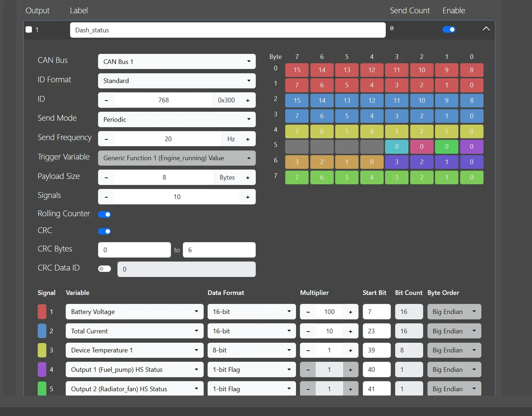This screenshot has width=532, height=416.
Task: Open the Trigger Variable dropdown
Action: [177, 158]
